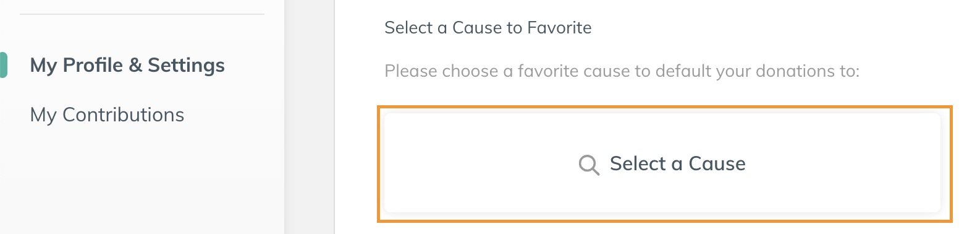Click the word "Profile" in the sidebar
Viewport: 980px width, 234px height.
pyautogui.click(x=93, y=65)
